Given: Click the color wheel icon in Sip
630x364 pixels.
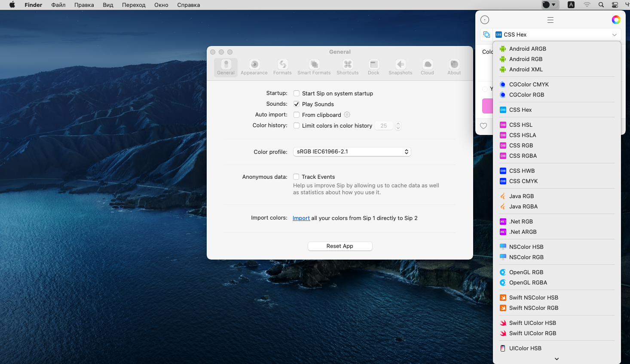Looking at the screenshot, I should 616,20.
